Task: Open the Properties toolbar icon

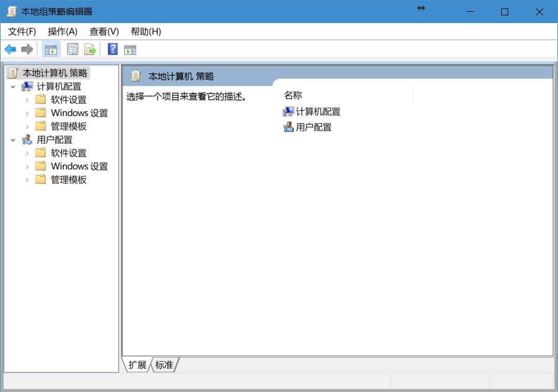Action: (x=73, y=50)
